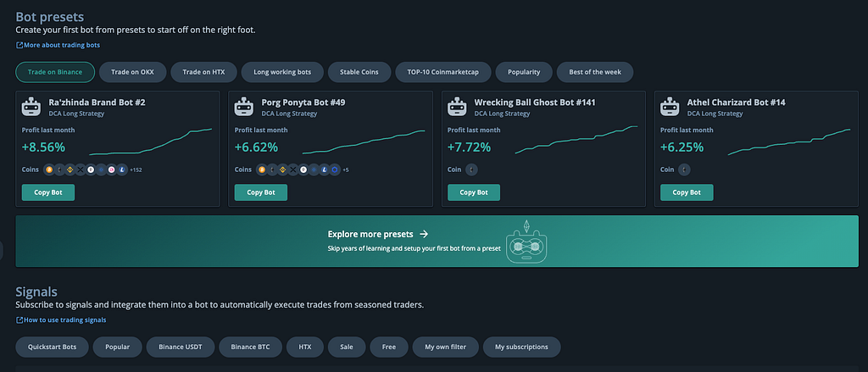Click pink coin icon in Ra'zhinda Brand Bot card

[111, 170]
